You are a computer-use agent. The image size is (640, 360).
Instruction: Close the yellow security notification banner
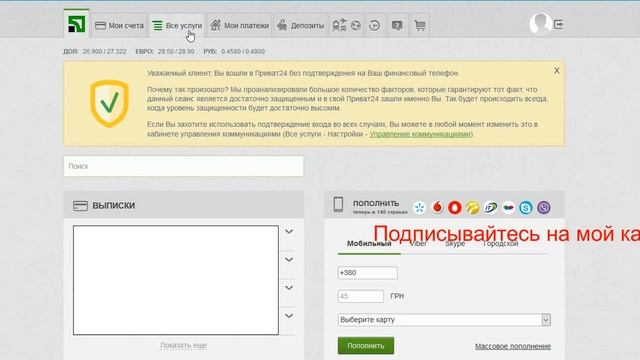(x=557, y=71)
